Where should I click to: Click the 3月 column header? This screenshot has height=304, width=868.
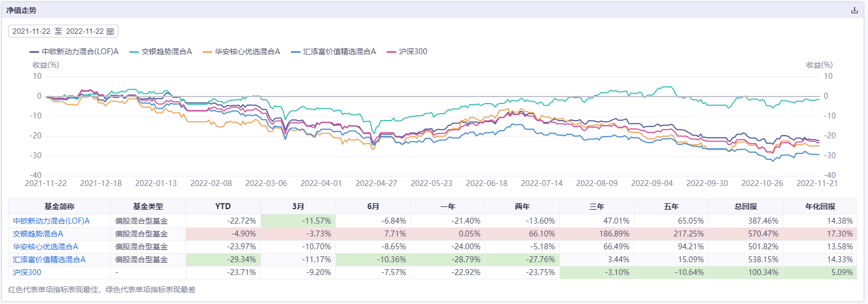tap(298, 206)
